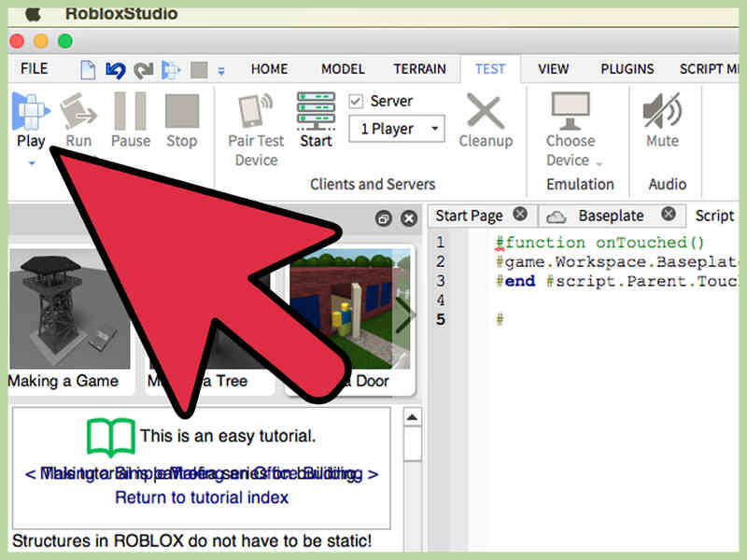Open the Apple menu
This screenshot has height=560, width=747.
point(33,13)
